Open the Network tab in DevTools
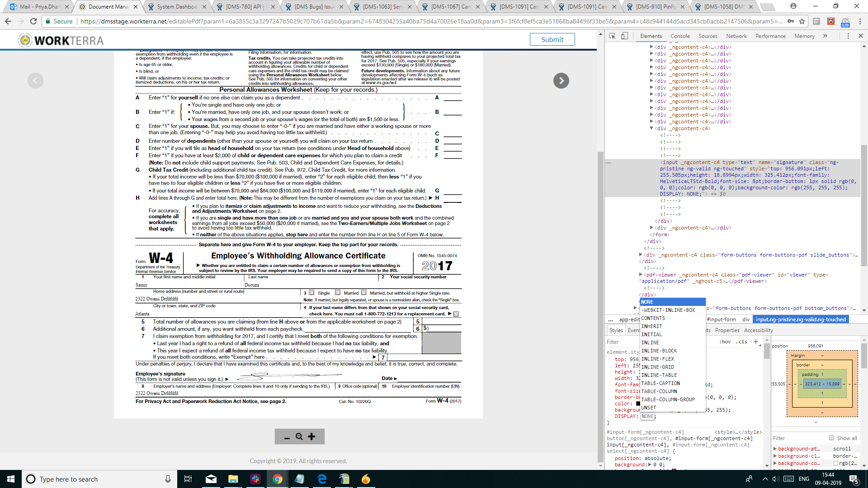 tap(736, 36)
